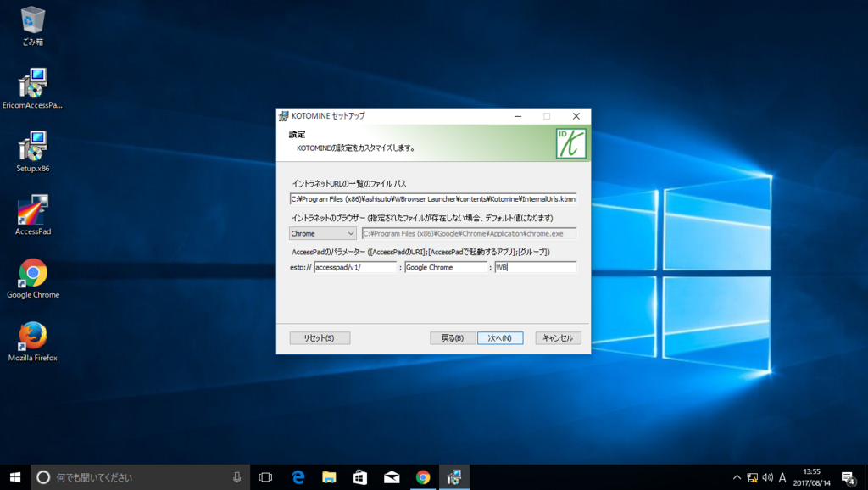
Task: Open the Recycle Bin desktop icon
Action: pyautogui.click(x=33, y=25)
